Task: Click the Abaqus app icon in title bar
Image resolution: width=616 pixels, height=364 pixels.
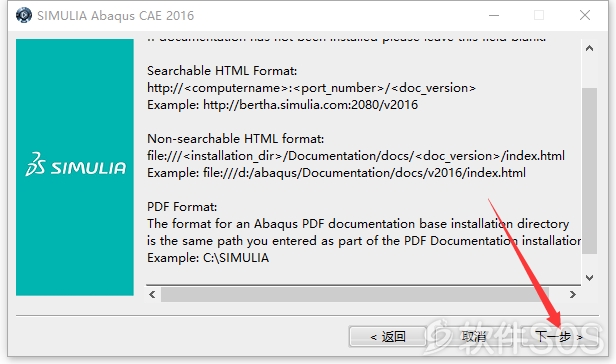Action: (24, 15)
